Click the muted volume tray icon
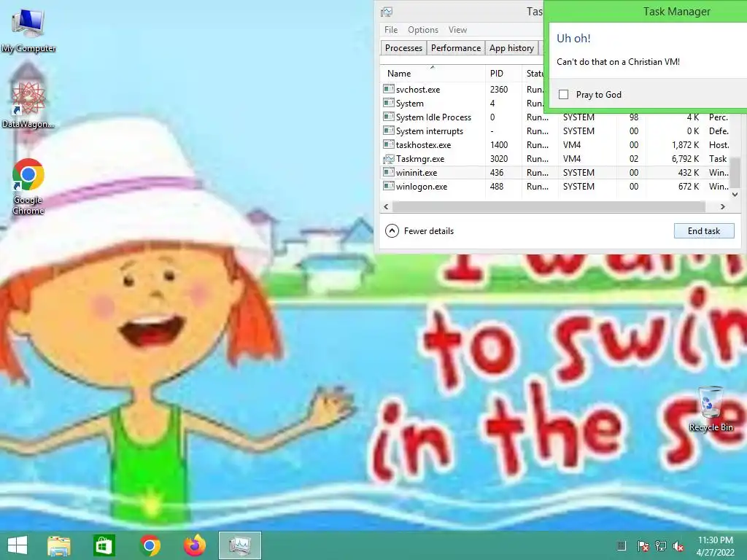Viewport: 747px width, 560px height. [x=678, y=546]
